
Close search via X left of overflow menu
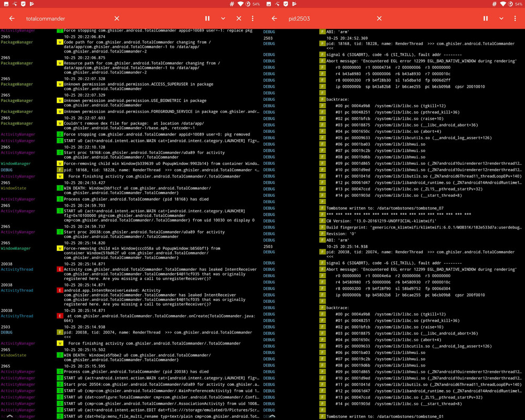tap(239, 18)
